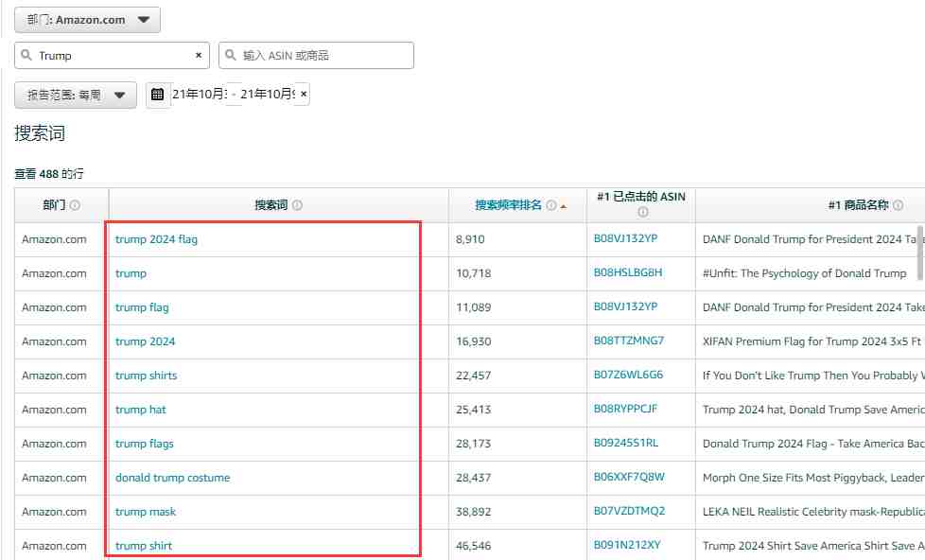Open search term trump hat
Image resolution: width=925 pixels, height=560 pixels.
pyautogui.click(x=140, y=410)
